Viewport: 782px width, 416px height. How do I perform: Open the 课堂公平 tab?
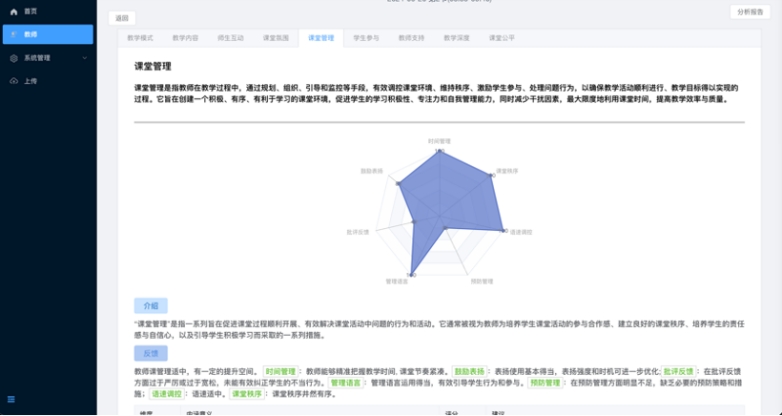click(501, 37)
